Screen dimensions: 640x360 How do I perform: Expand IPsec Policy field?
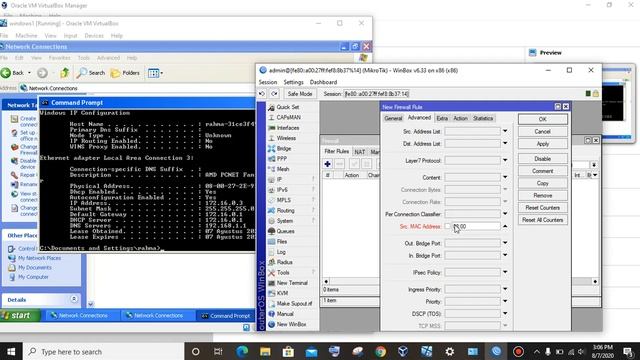tap(505, 272)
